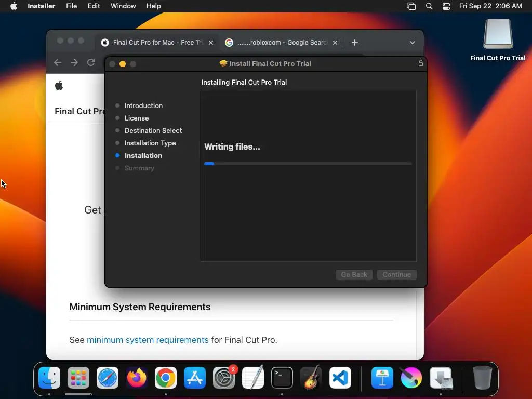Close the Final Cut Pro for Mac tab
Image resolution: width=532 pixels, height=399 pixels.
211,43
